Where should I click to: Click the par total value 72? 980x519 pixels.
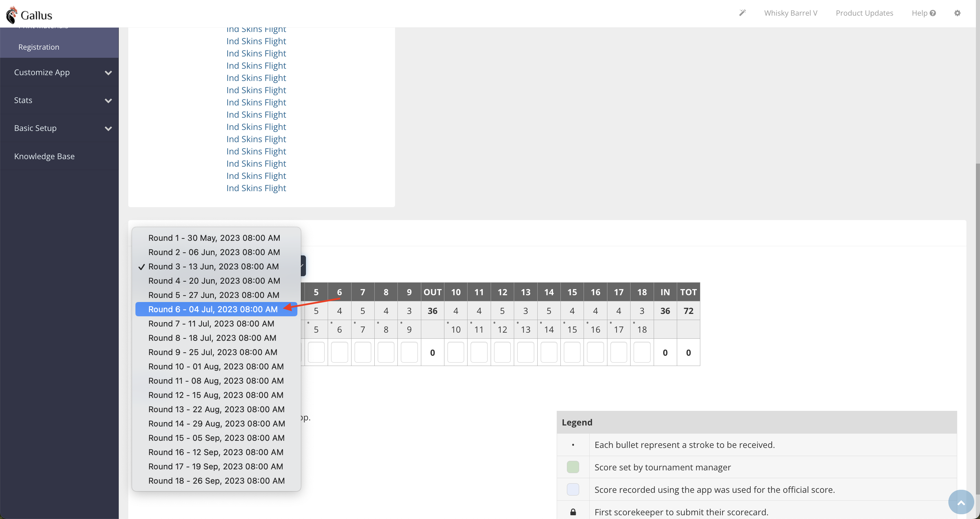point(688,311)
